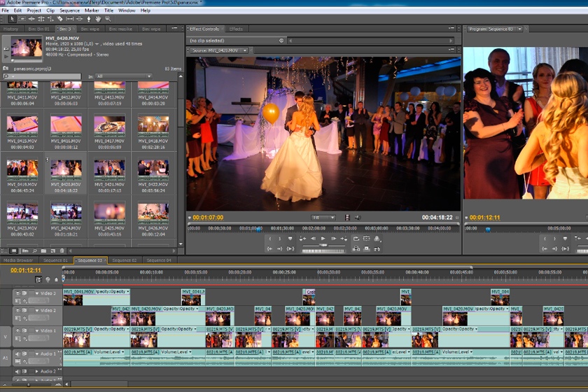Open the Fit zoom level dropdown
The height and width of the screenshot is (392, 588).
click(x=323, y=218)
